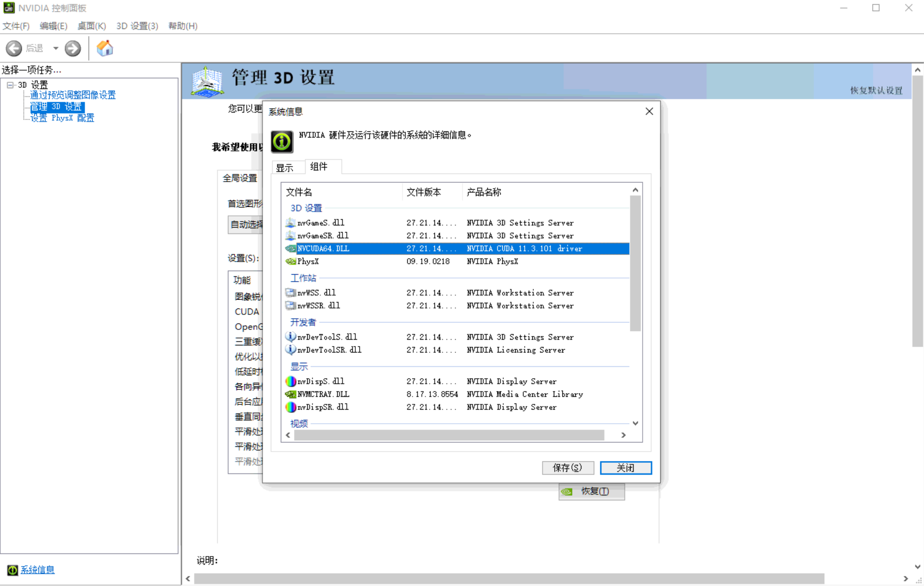Screen dimensions: 924x586
Task: Select 管理 3D 设置 in task tree
Action: coord(56,107)
